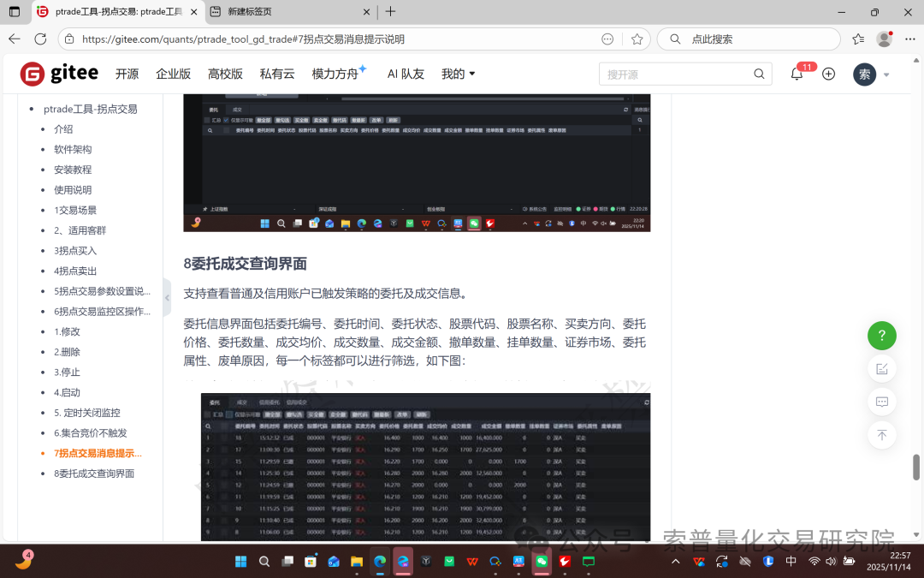
Task: Open the 8委托成交查询界面 sidebar link
Action: (94, 474)
